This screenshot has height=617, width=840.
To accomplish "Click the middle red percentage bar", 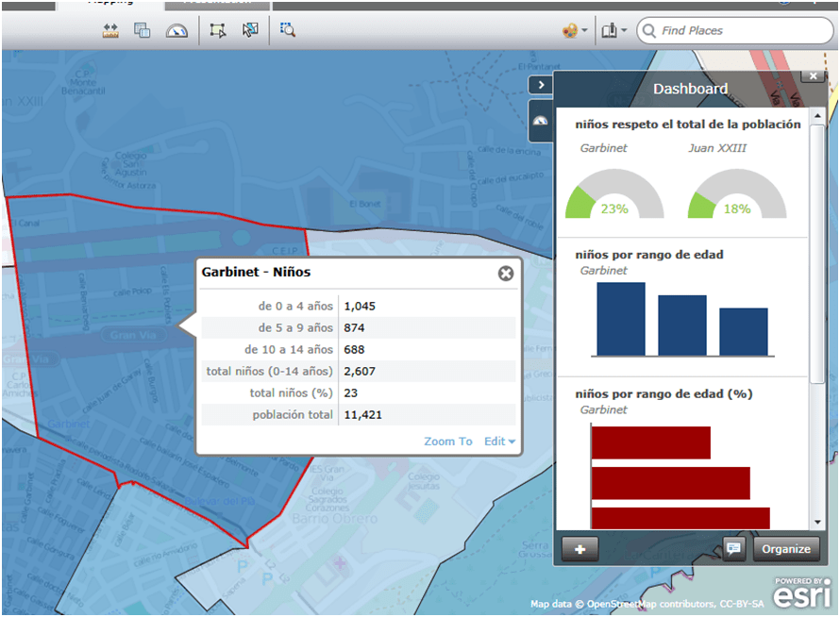I will (671, 483).
